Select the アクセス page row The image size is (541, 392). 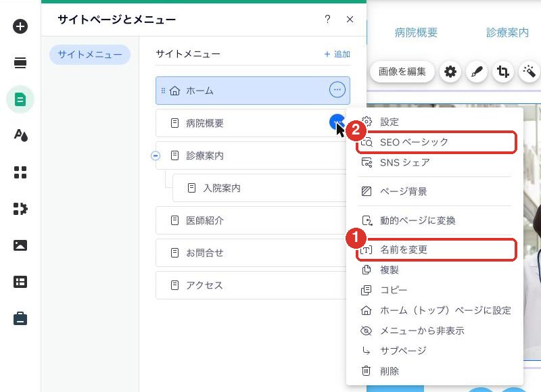point(251,285)
